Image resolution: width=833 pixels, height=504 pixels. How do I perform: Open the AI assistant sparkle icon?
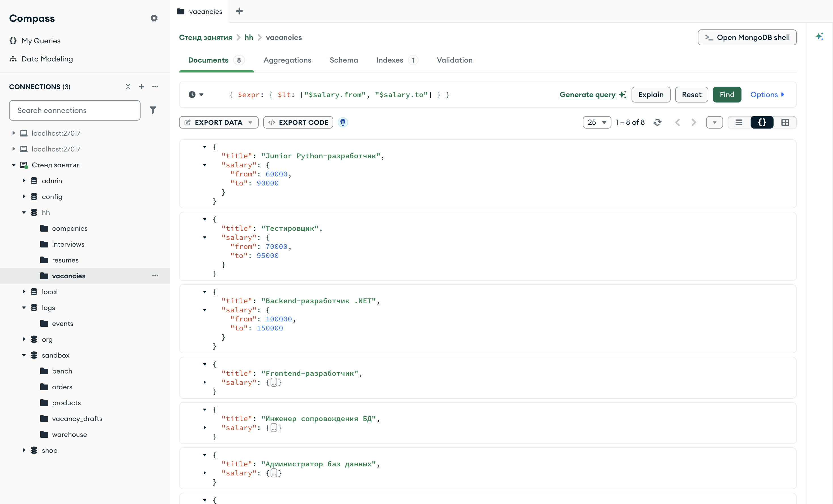819,37
